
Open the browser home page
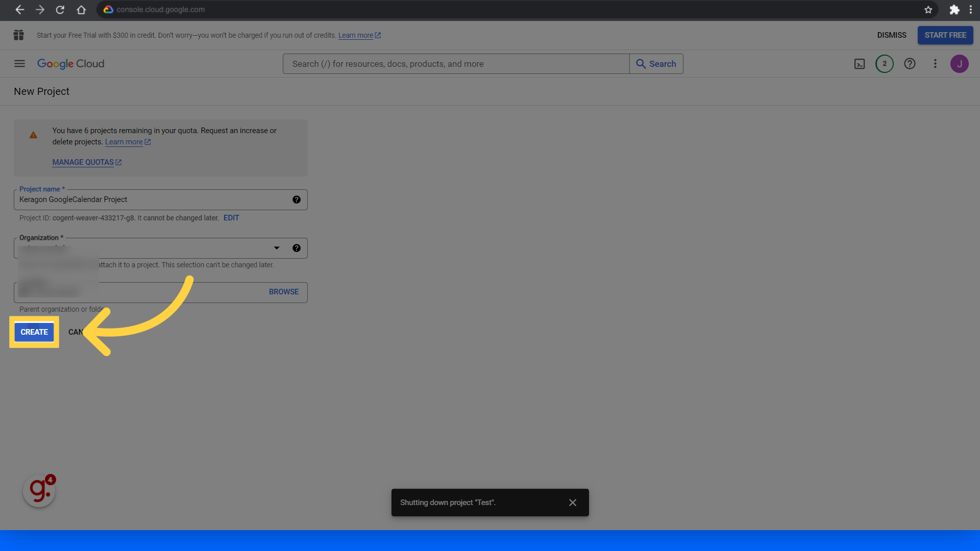coord(81,10)
